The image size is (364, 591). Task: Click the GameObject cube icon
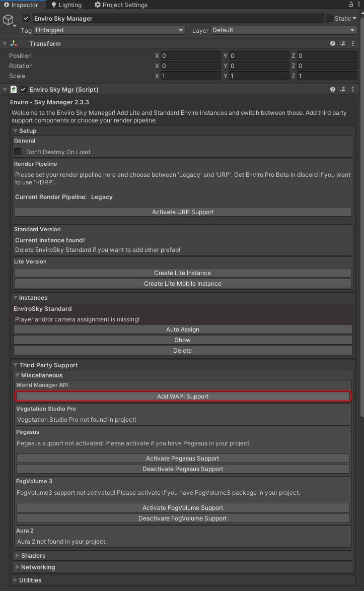tap(8, 20)
